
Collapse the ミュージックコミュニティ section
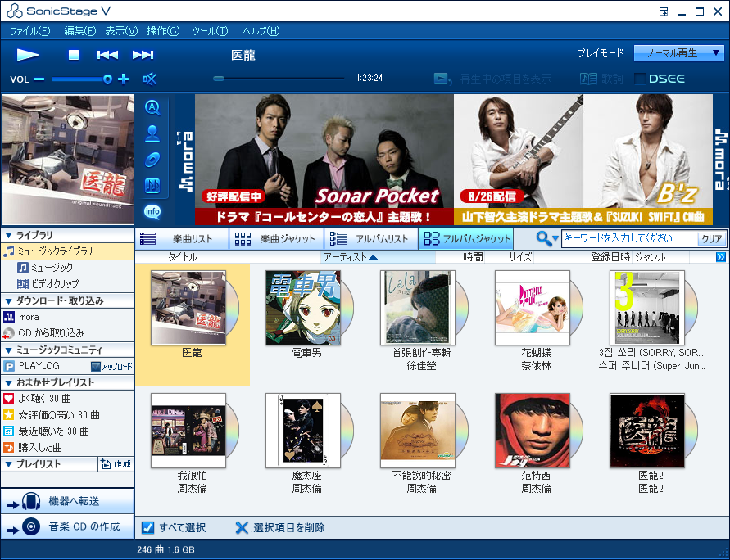(x=8, y=350)
